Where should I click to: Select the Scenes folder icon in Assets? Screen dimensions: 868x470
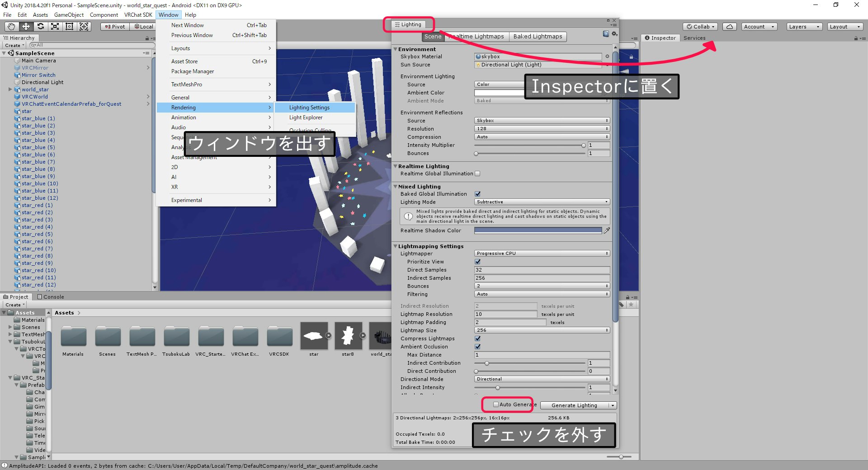click(x=108, y=337)
